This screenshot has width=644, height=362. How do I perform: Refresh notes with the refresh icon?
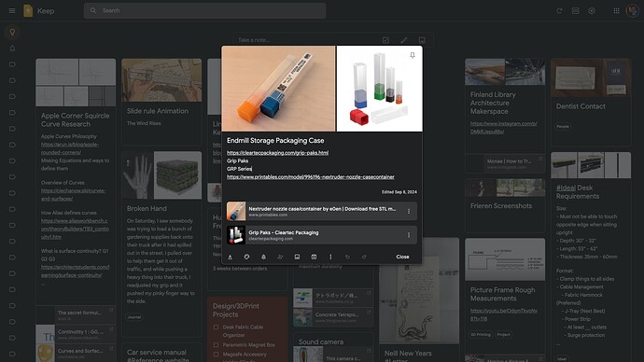pos(559,10)
